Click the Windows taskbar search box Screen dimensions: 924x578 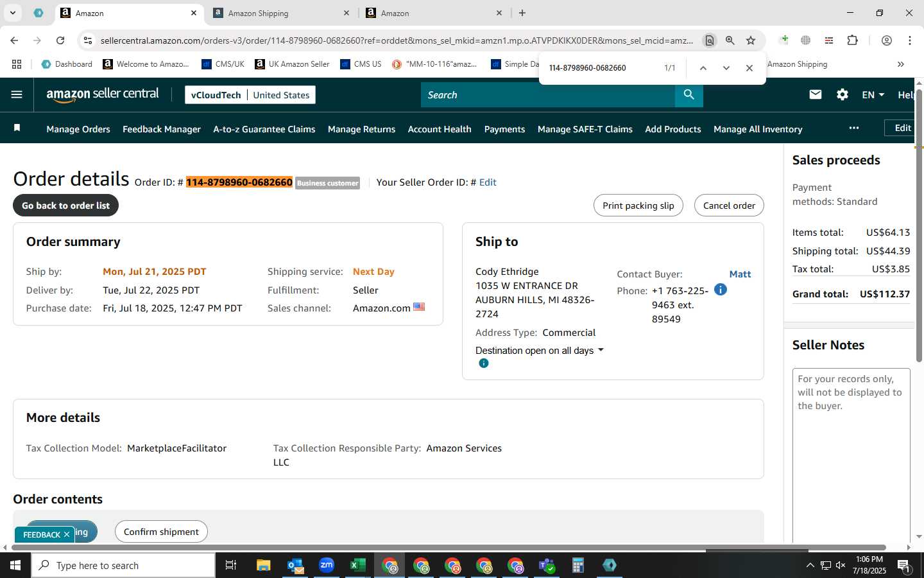tap(123, 565)
